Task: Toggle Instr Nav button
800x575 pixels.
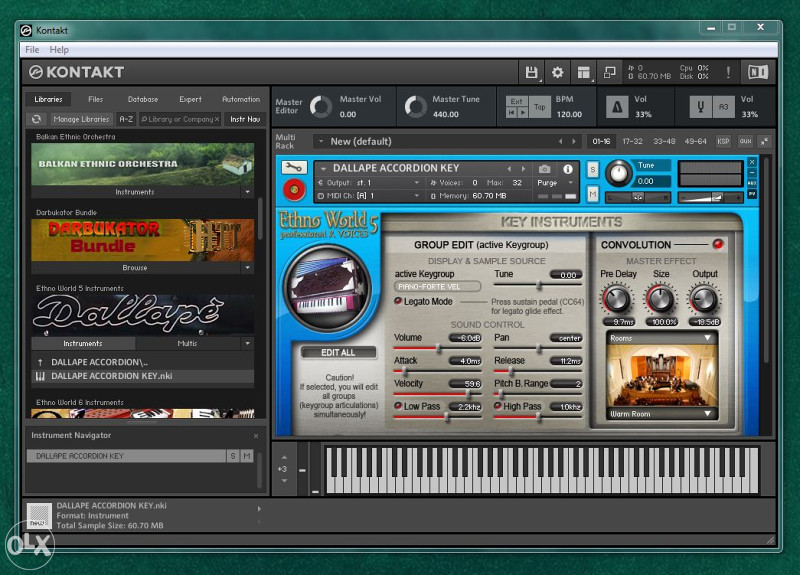Action: pyautogui.click(x=245, y=119)
